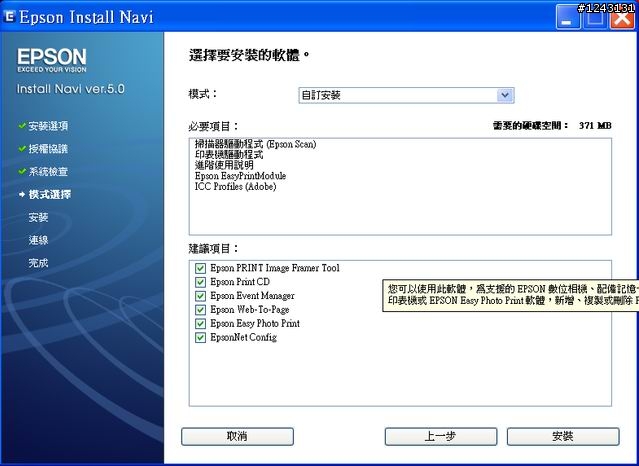Click the 取消 button

click(237, 437)
